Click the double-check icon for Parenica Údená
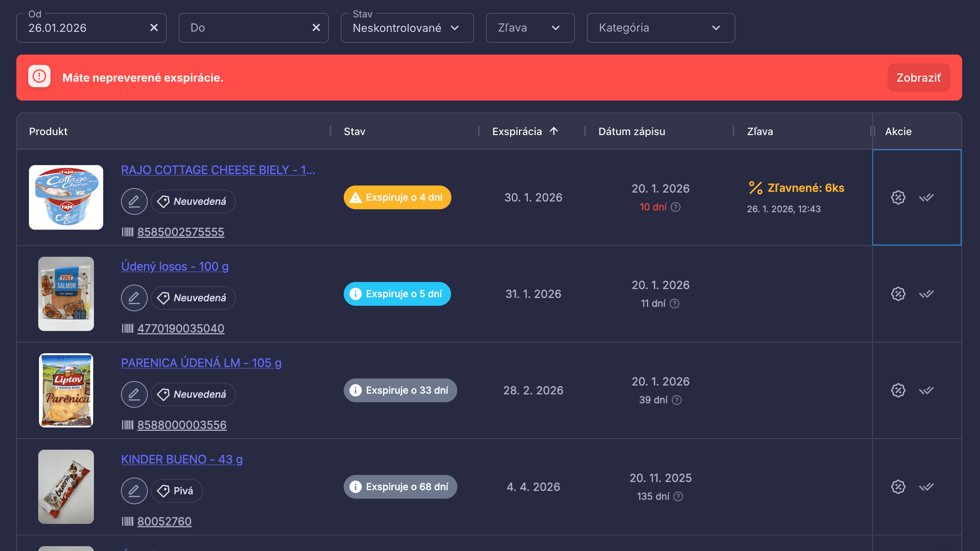 point(926,390)
